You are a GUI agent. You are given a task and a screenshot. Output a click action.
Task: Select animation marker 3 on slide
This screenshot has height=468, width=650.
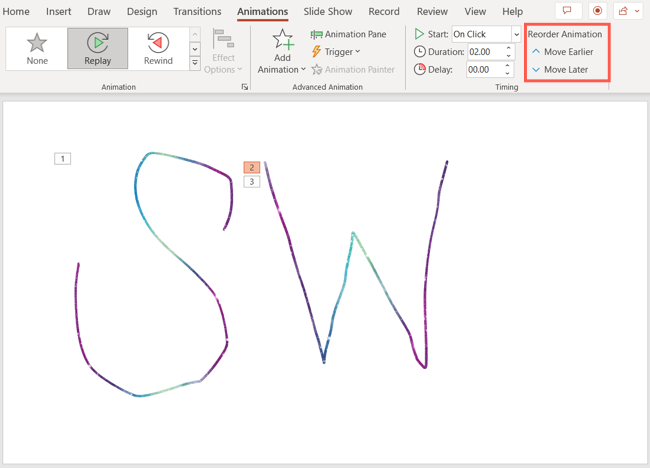[252, 182]
